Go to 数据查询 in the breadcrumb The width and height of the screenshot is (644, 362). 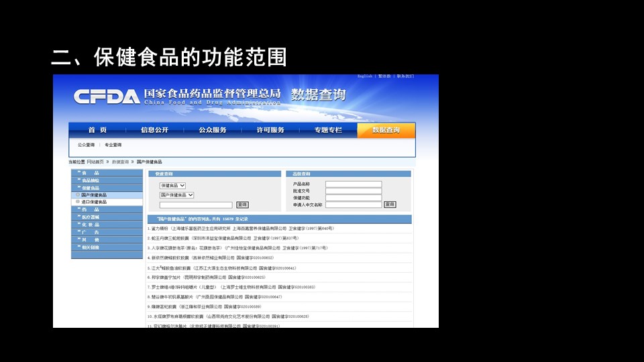[x=120, y=162]
